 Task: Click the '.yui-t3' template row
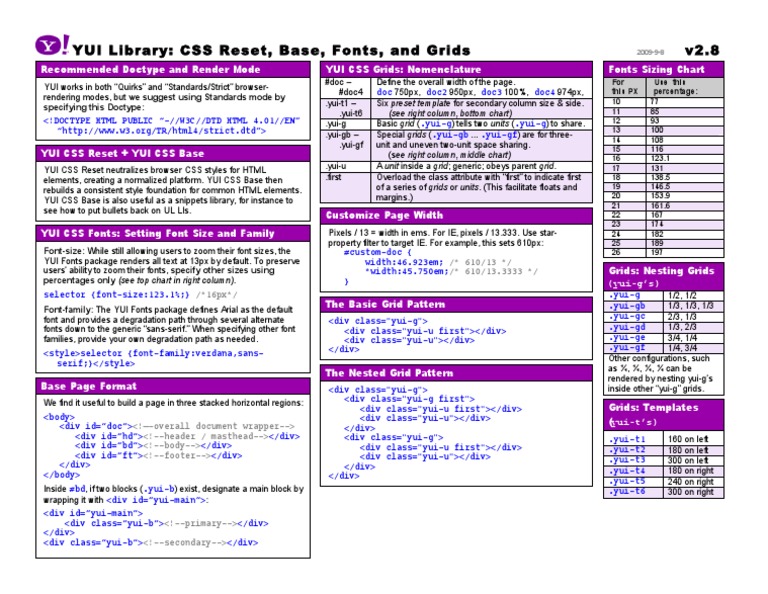click(x=664, y=460)
